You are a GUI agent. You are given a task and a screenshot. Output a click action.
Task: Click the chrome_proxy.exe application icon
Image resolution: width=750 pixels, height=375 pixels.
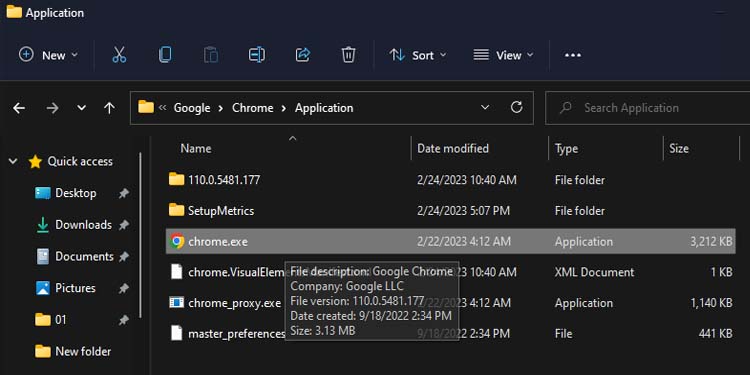pos(177,303)
